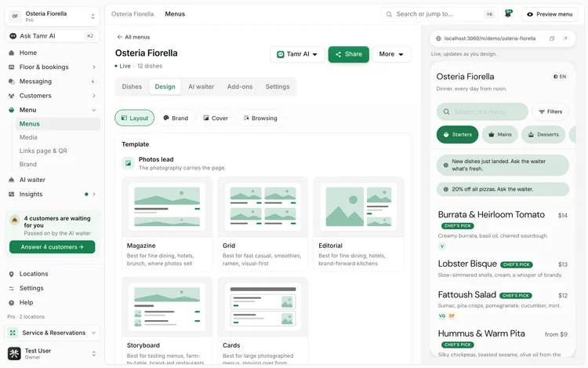Select the Cover design section

216,118
